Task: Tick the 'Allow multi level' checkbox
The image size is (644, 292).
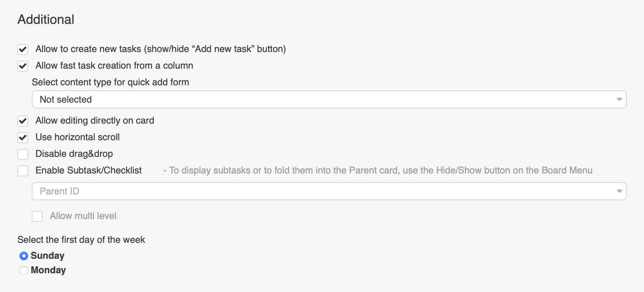Action: click(37, 216)
